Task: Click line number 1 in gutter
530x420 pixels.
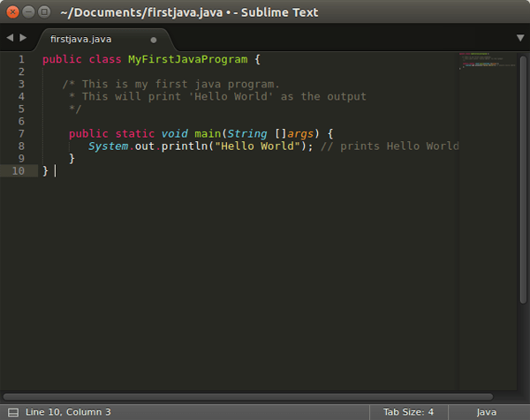Action: (x=21, y=59)
